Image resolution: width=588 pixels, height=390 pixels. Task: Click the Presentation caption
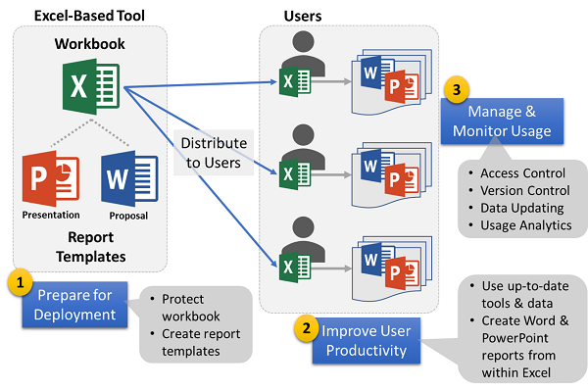pyautogui.click(x=51, y=215)
